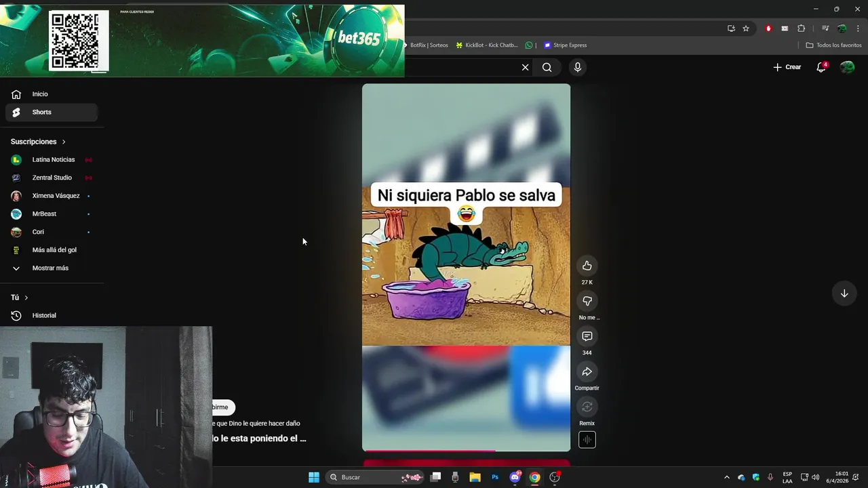The width and height of the screenshot is (868, 488).
Task: Go to Inicio in sidebar
Action: point(52,94)
